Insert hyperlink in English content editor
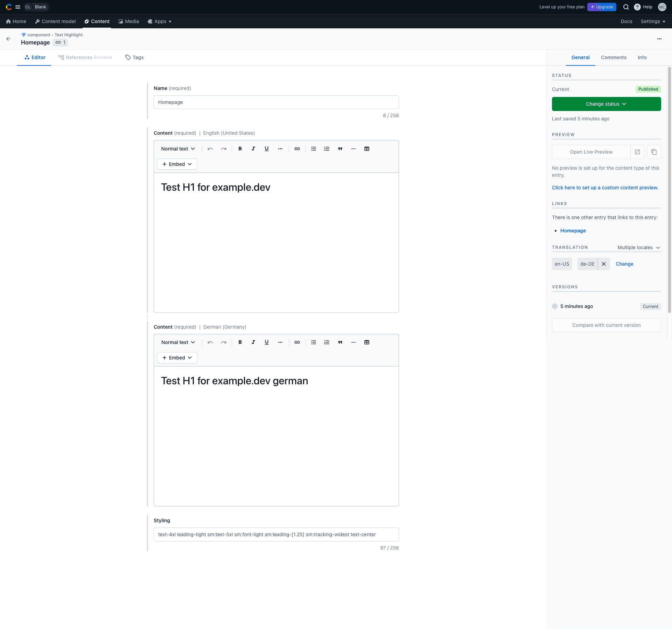672x630 pixels. point(297,149)
